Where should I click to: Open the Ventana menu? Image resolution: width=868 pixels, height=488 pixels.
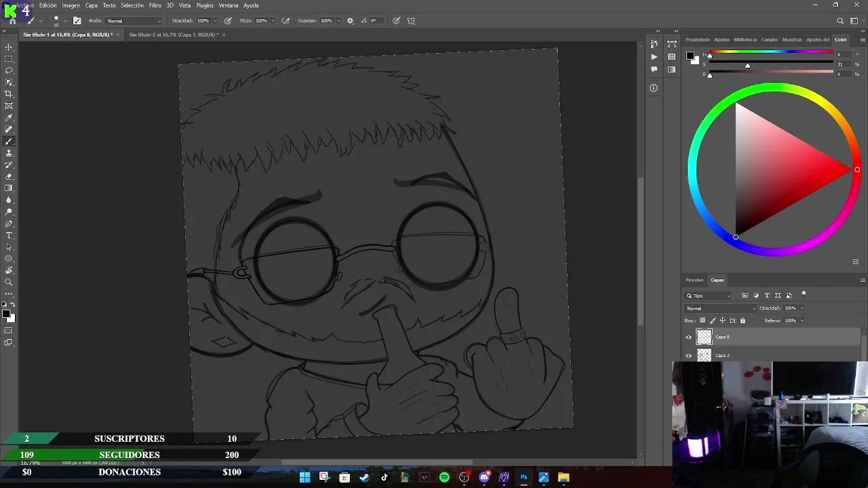point(229,5)
